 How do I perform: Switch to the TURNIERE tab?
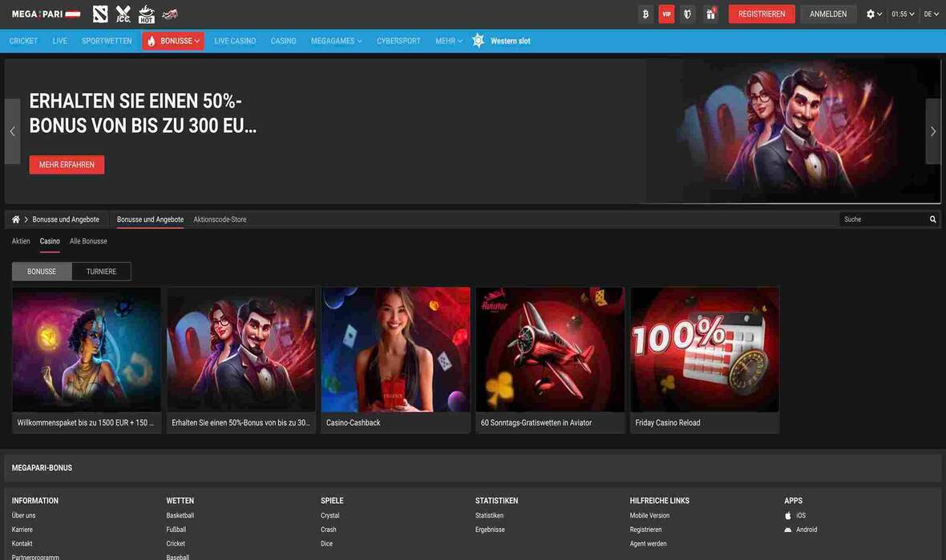point(101,270)
